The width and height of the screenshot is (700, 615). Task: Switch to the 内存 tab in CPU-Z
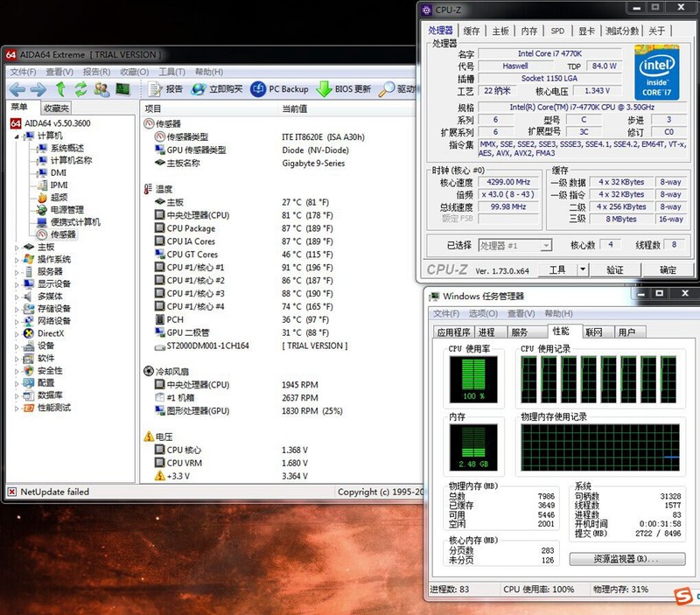tap(529, 31)
